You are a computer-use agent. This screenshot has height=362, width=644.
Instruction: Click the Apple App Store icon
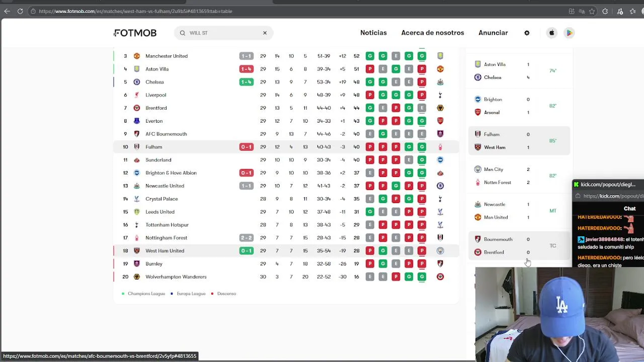551,33
